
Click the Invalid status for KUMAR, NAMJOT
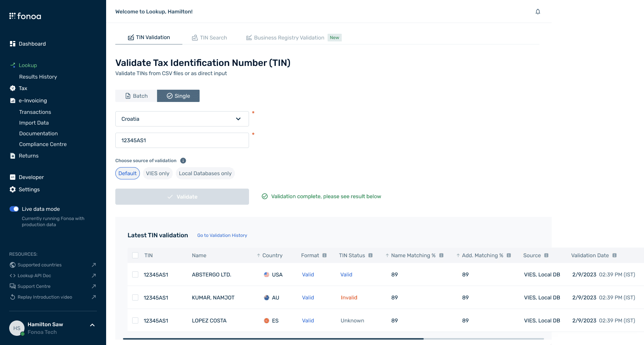[x=349, y=297]
